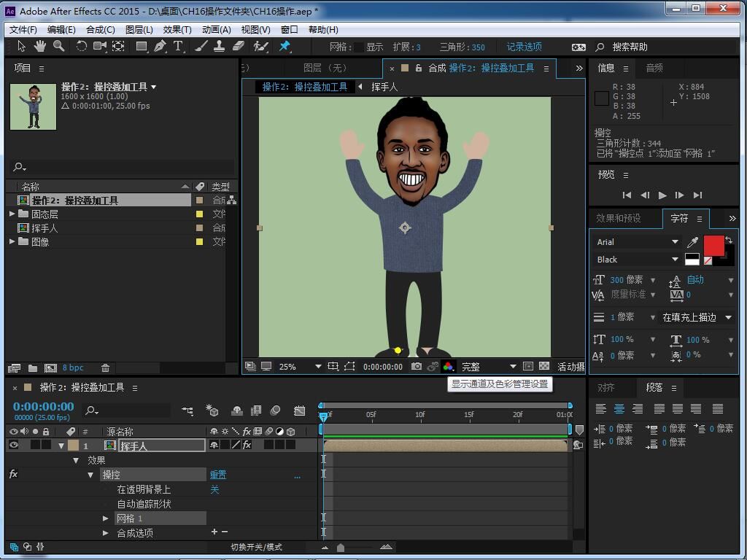
Task: Open the 在填充上描边 stroke dropdown
Action: click(697, 317)
